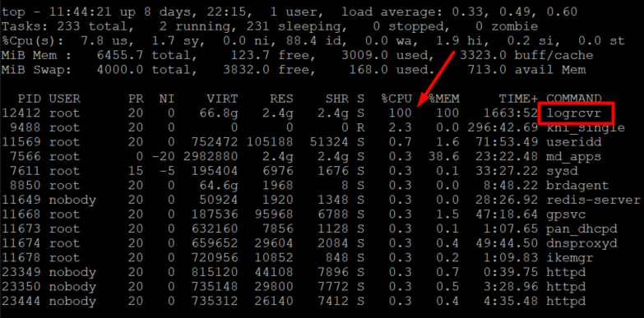This screenshot has width=644, height=318.
Task: Select PID 9488 in the list
Action: 25,127
